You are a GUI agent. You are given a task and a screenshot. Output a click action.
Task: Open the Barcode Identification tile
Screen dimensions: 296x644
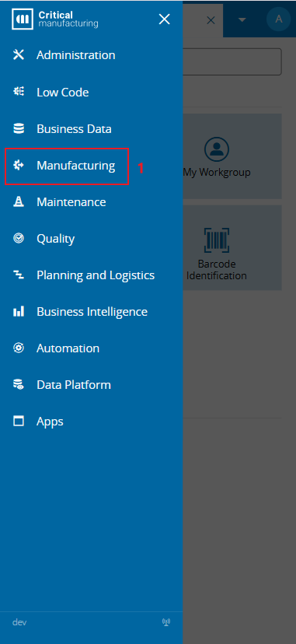click(x=232, y=247)
